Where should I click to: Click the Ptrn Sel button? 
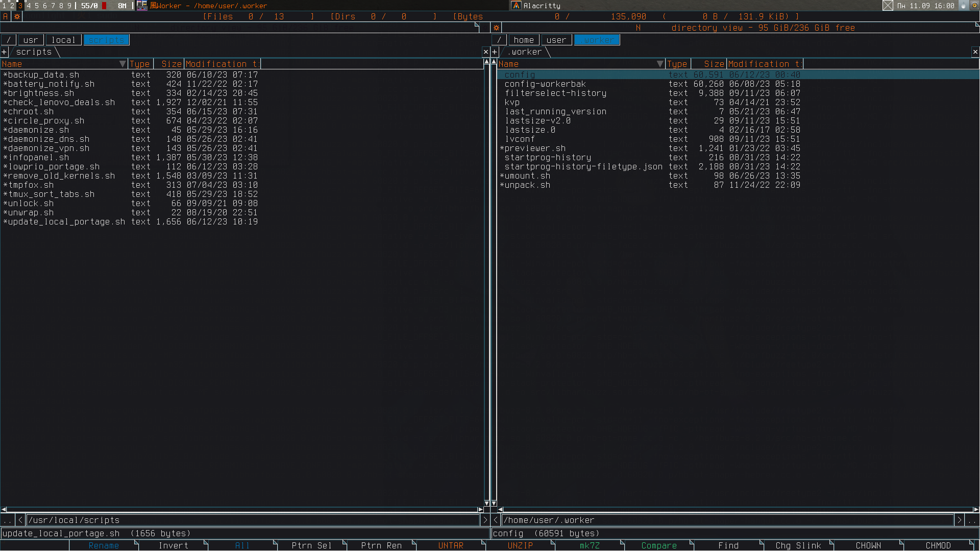tap(312, 545)
